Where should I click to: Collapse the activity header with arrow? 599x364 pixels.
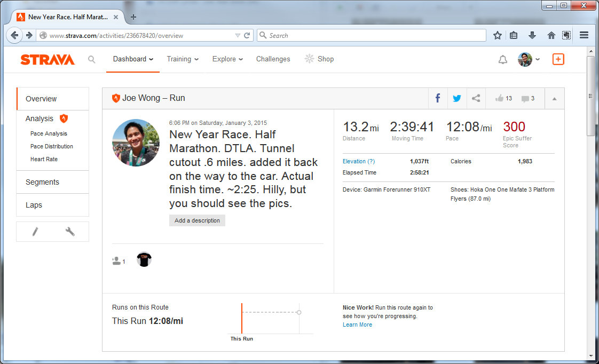[x=554, y=99]
